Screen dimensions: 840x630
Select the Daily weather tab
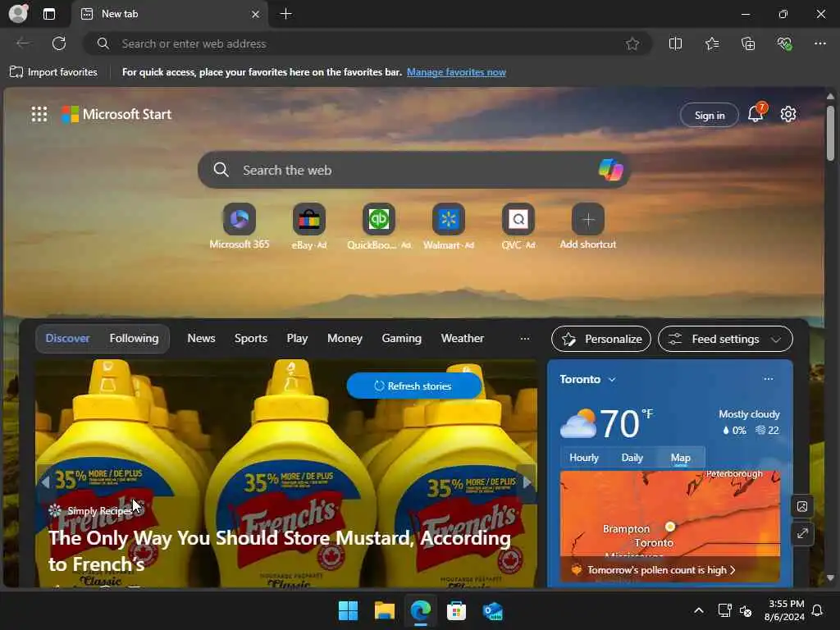click(632, 458)
